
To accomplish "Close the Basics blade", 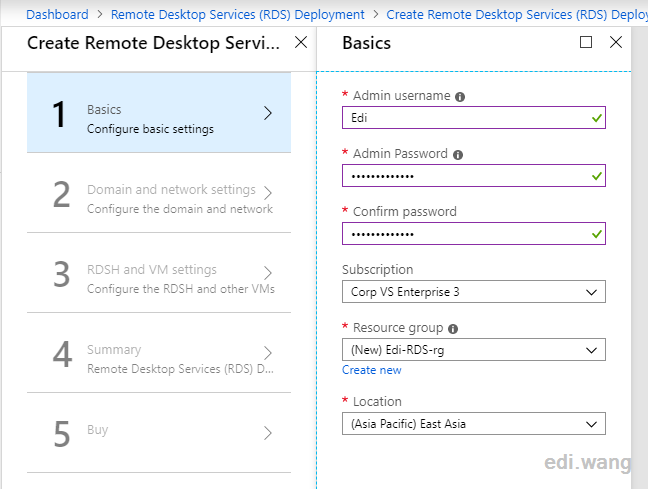I will (616, 42).
